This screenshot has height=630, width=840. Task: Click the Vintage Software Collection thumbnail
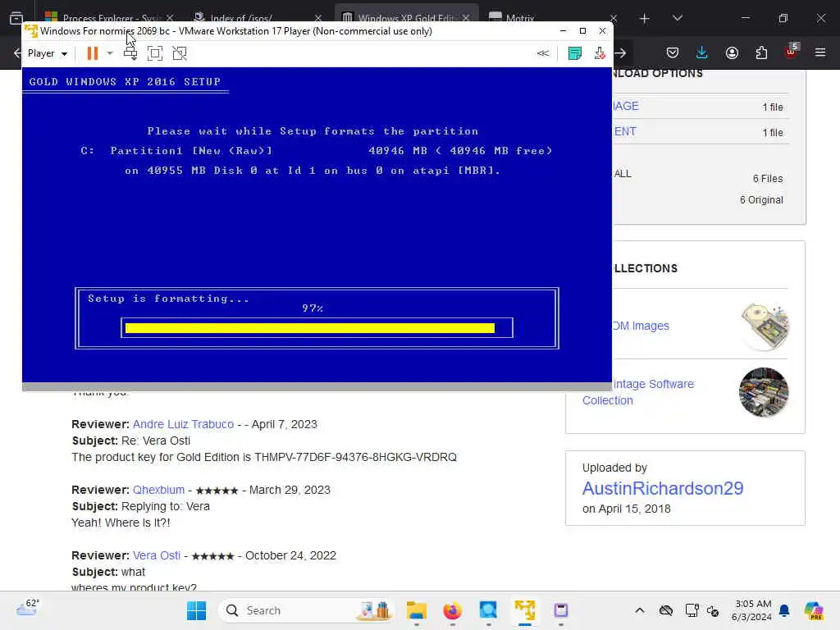(x=764, y=392)
